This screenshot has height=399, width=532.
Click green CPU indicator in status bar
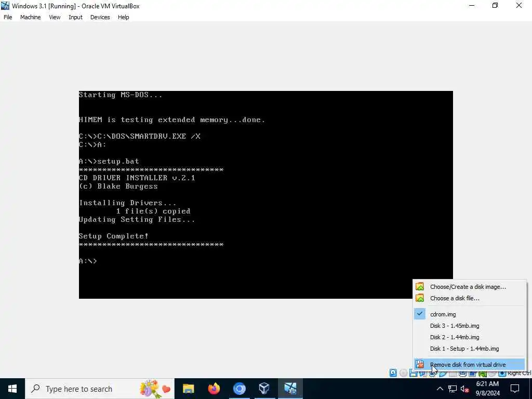482,373
